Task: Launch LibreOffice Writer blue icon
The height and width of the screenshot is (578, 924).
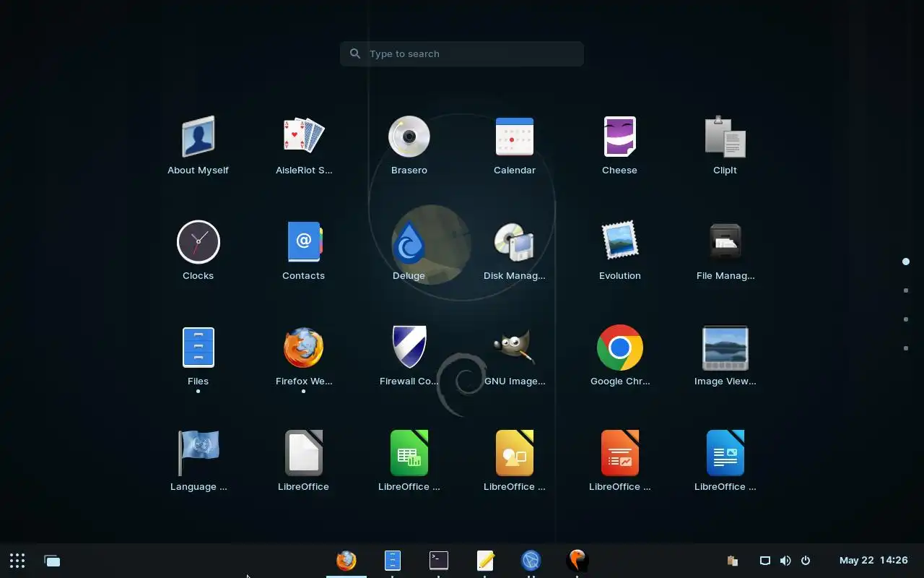Action: pos(725,462)
